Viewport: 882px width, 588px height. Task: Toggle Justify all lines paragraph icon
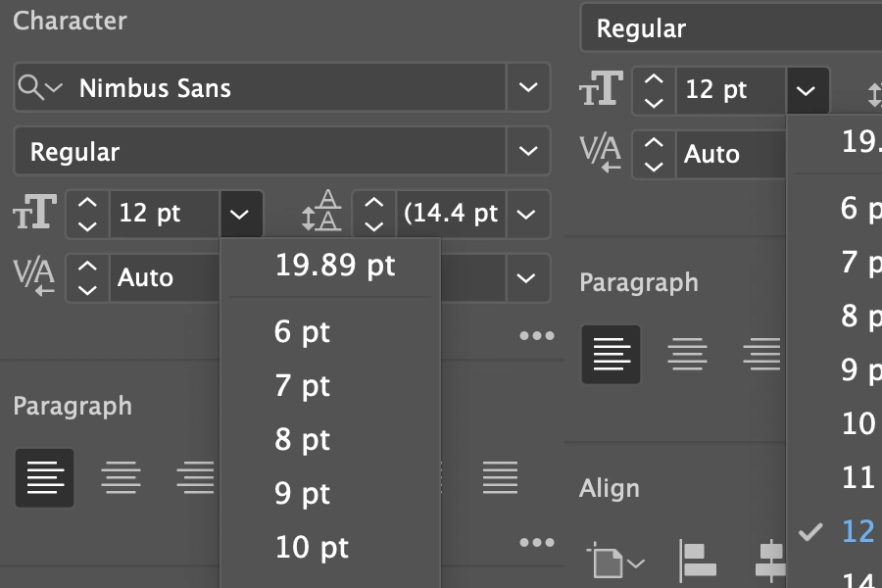(500, 478)
